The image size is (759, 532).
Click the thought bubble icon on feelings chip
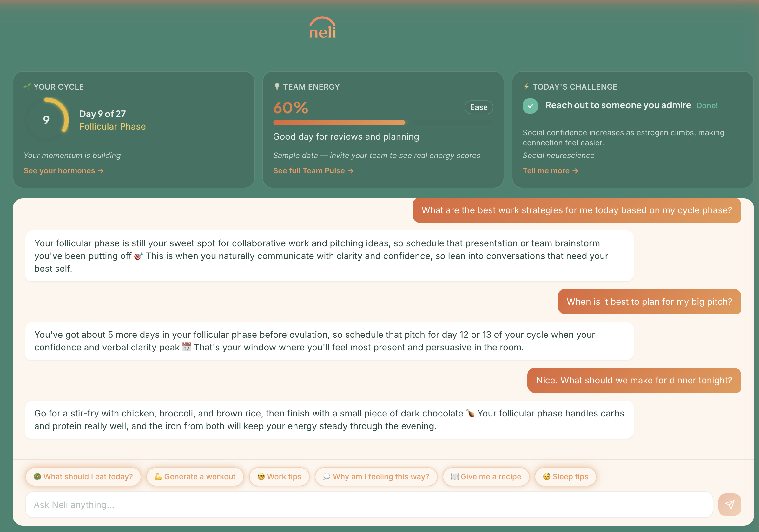tap(327, 476)
